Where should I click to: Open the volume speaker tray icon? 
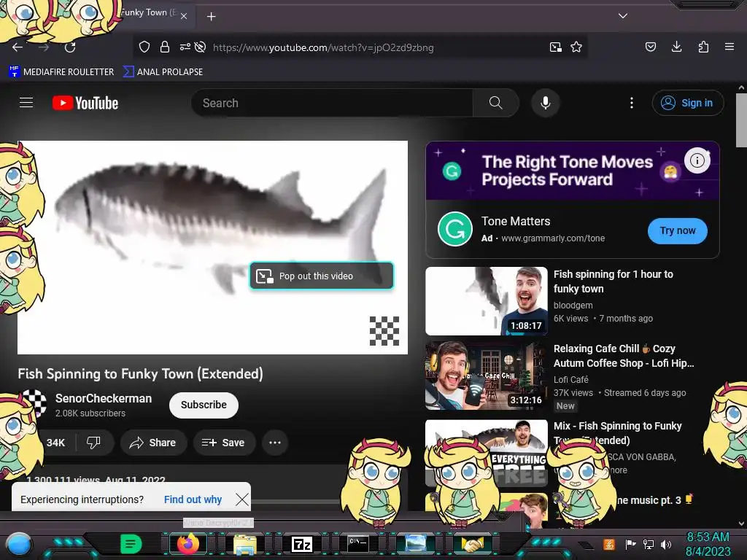[666, 544]
